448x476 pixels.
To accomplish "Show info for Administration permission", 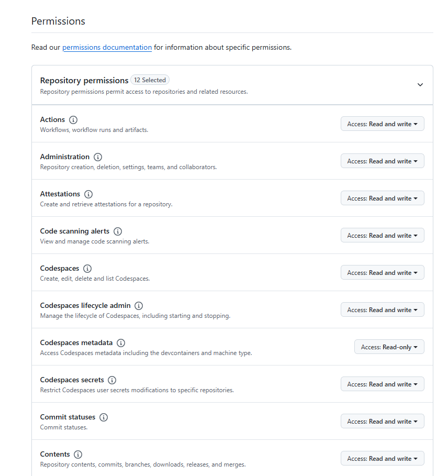I will (98, 157).
